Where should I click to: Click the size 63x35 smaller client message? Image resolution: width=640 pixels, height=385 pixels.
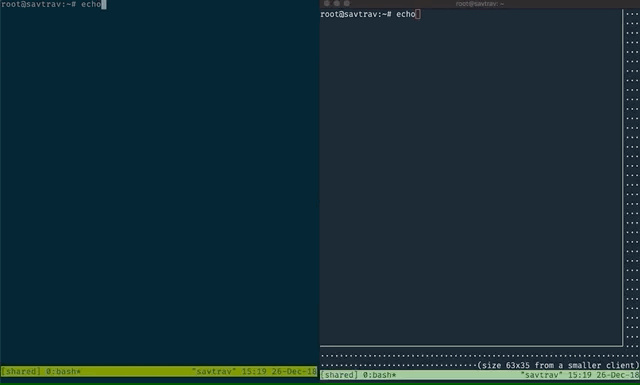coord(558,365)
